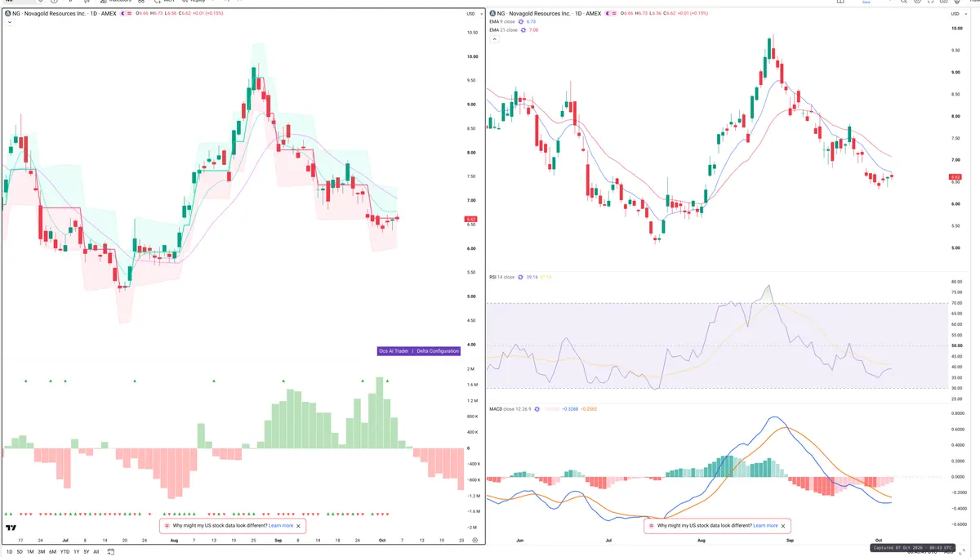Open TradingView logo in left chart corner
This screenshot has width=980, height=557.
12,529
